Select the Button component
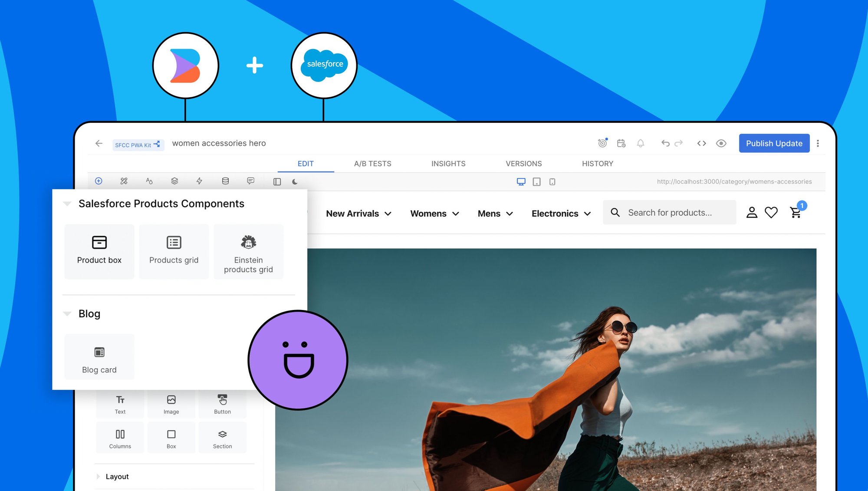 (223, 404)
